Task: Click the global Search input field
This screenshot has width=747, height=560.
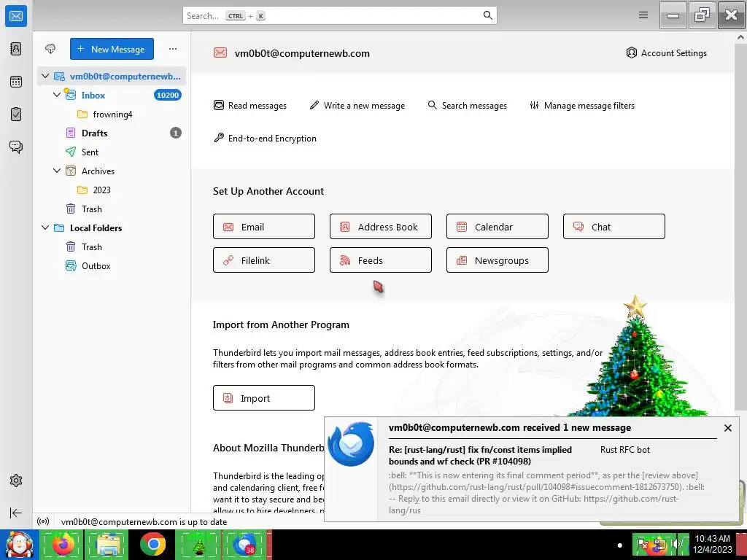Action: 340,15
